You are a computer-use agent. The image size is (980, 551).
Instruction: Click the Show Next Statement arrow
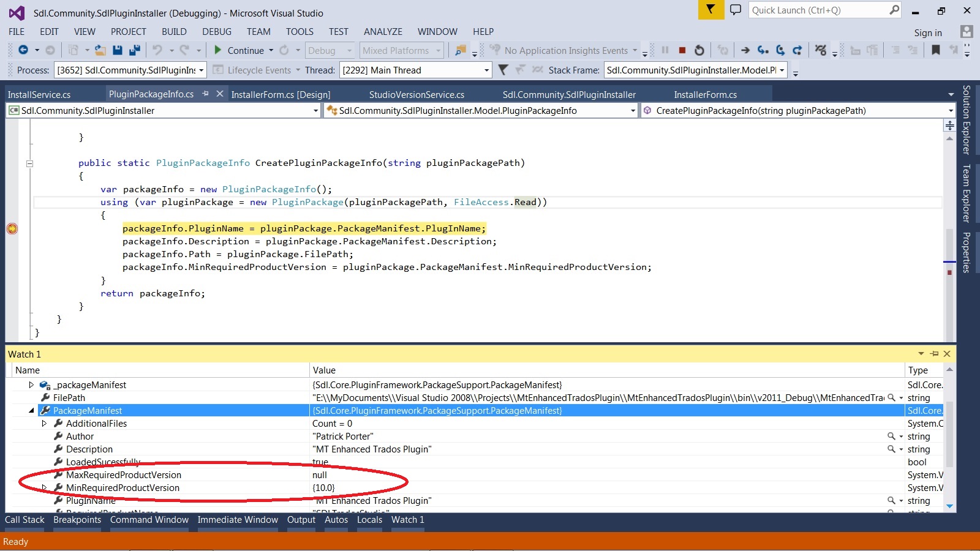tap(745, 50)
